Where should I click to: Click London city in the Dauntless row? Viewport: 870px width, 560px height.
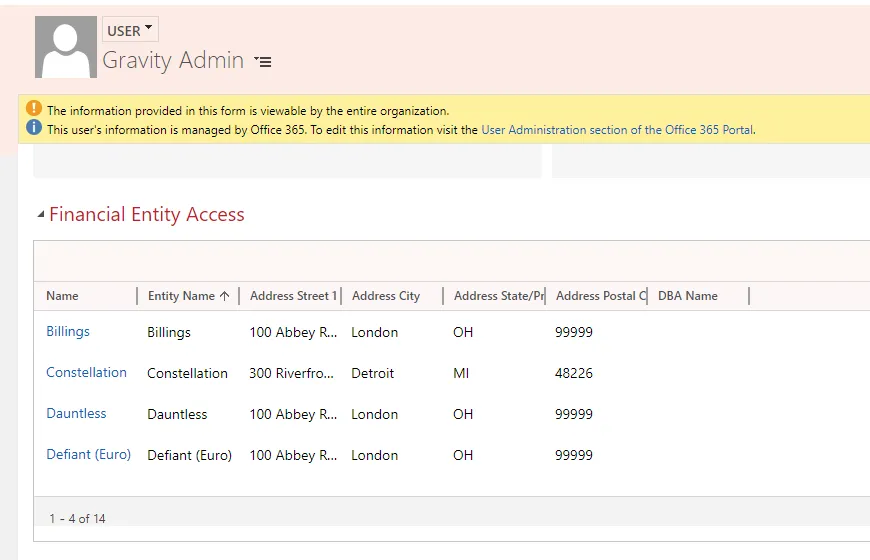[375, 414]
